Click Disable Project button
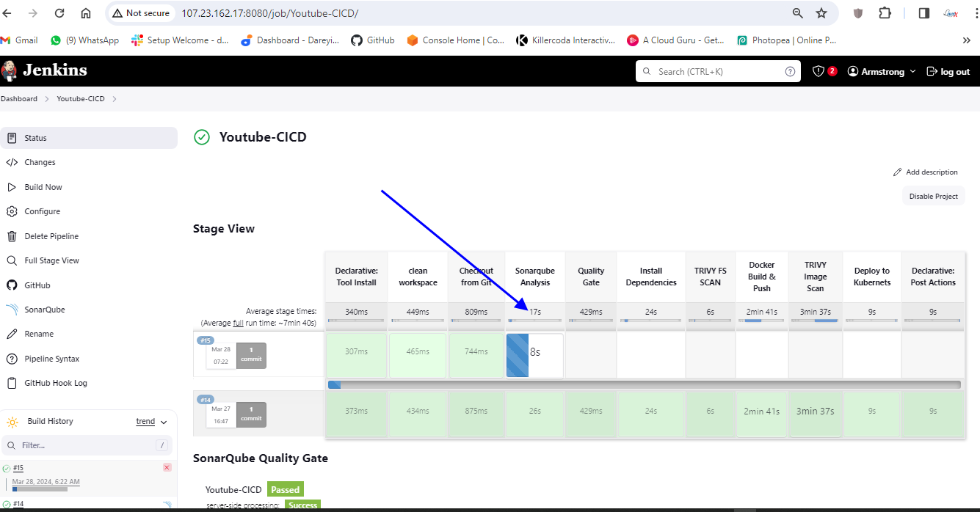Screen dimensions: 980x512 tap(933, 196)
